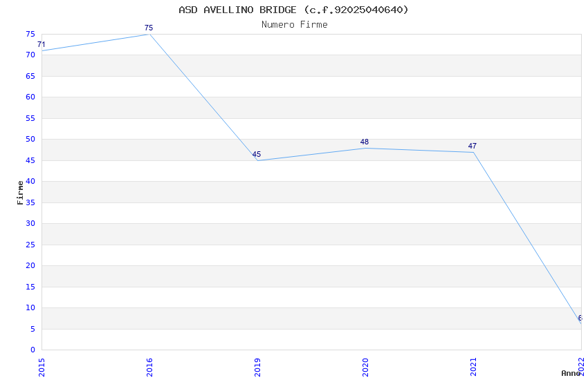Click the y-axis tick value 70
This screenshot has width=588, height=380.
[x=30, y=55]
